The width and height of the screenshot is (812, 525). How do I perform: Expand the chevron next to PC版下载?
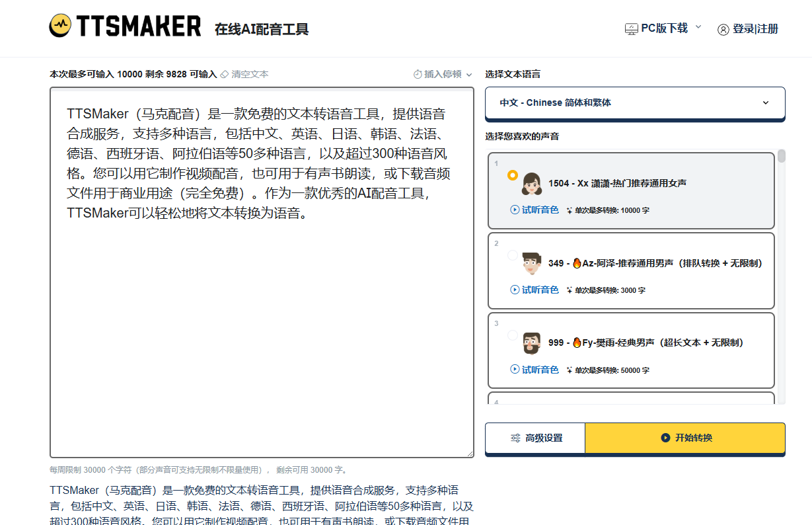[x=698, y=28]
